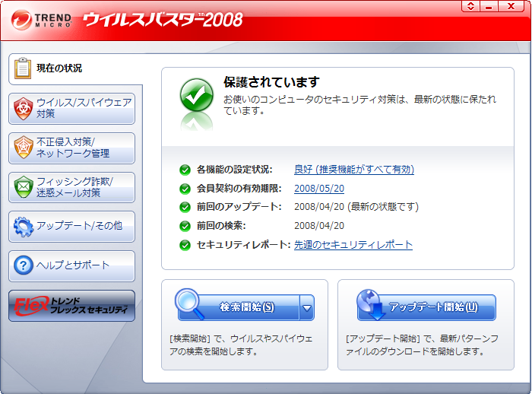Click the blue question mark icon

pos(24,265)
